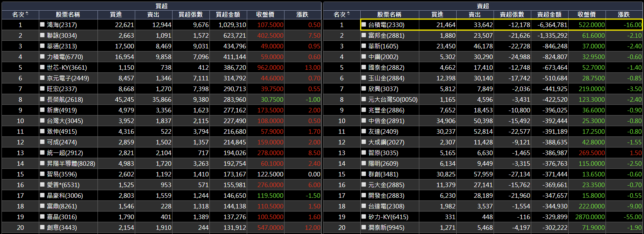Open stock 大成鋼(2027)
This screenshot has height=234, width=644.
386,142
